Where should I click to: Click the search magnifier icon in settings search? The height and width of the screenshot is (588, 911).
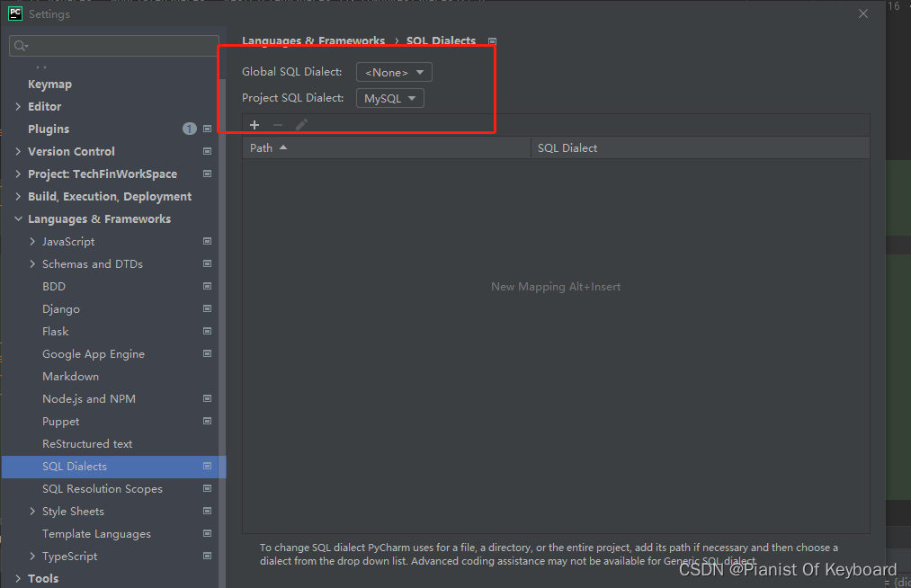pyautogui.click(x=21, y=45)
